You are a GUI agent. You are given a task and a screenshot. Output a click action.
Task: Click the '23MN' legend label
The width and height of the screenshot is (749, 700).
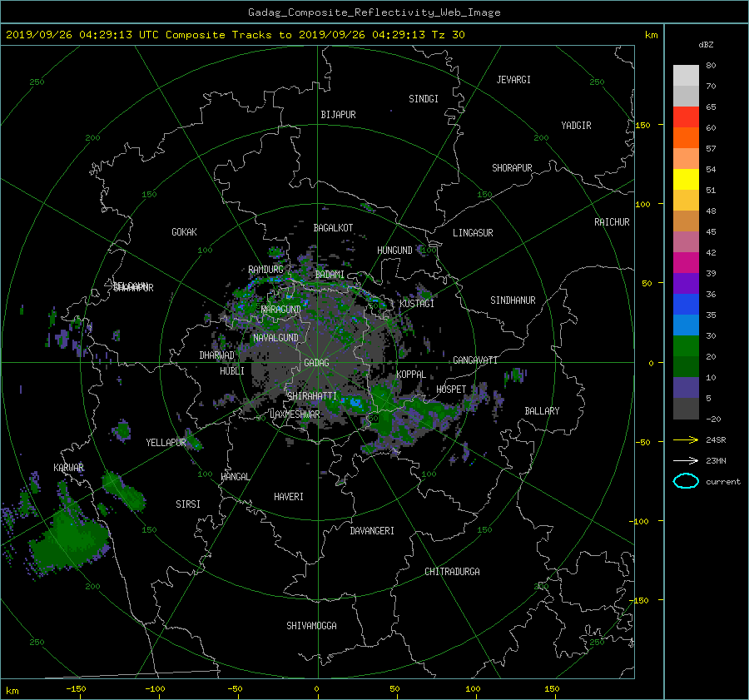[716, 460]
